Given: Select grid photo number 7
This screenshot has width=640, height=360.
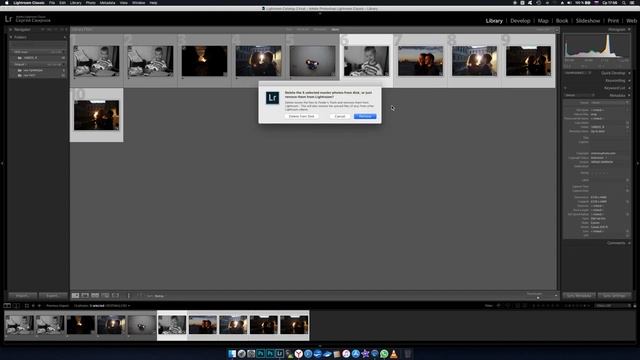Looking at the screenshot, I should pyautogui.click(x=420, y=60).
